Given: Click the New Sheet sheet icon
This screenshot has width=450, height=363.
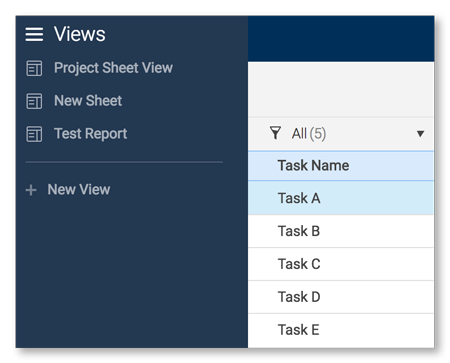Looking at the screenshot, I should pyautogui.click(x=34, y=101).
